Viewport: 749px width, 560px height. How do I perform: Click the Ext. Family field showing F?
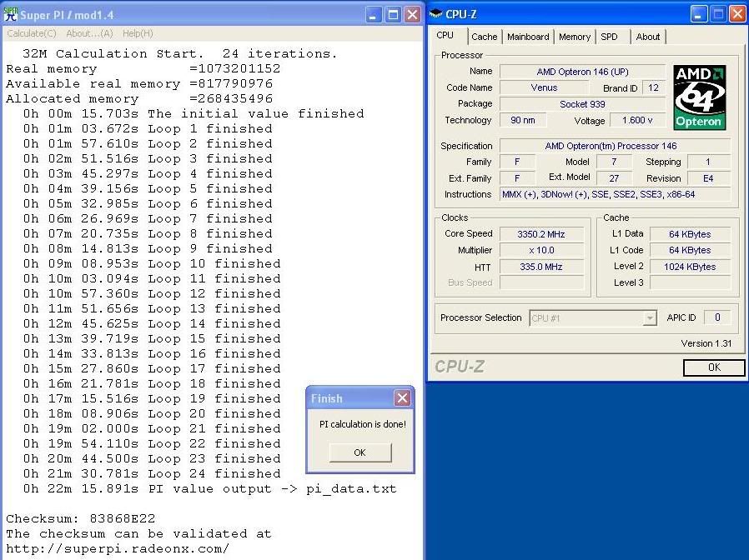pyautogui.click(x=517, y=178)
